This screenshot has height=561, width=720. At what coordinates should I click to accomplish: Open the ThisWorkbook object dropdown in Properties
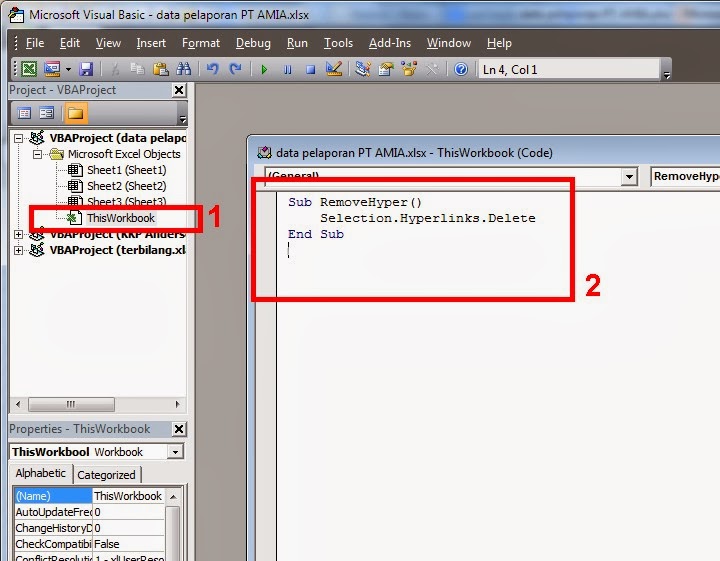(x=175, y=452)
